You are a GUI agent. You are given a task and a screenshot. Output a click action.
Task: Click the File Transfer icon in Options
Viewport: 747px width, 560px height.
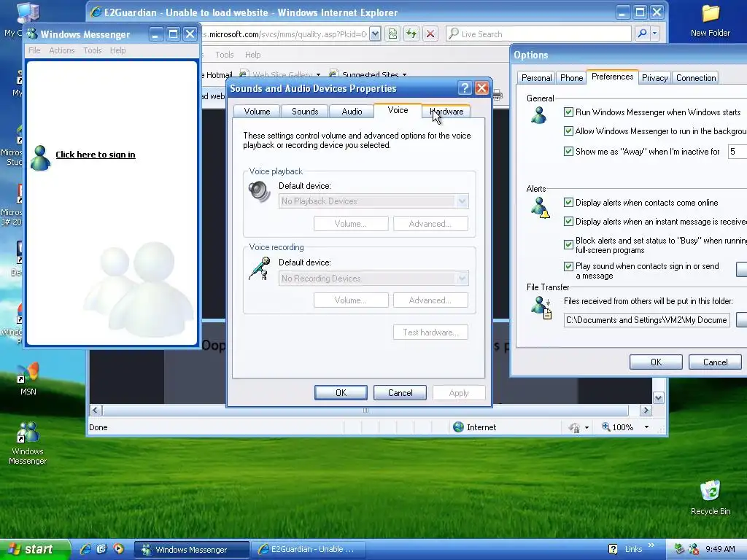pyautogui.click(x=542, y=307)
